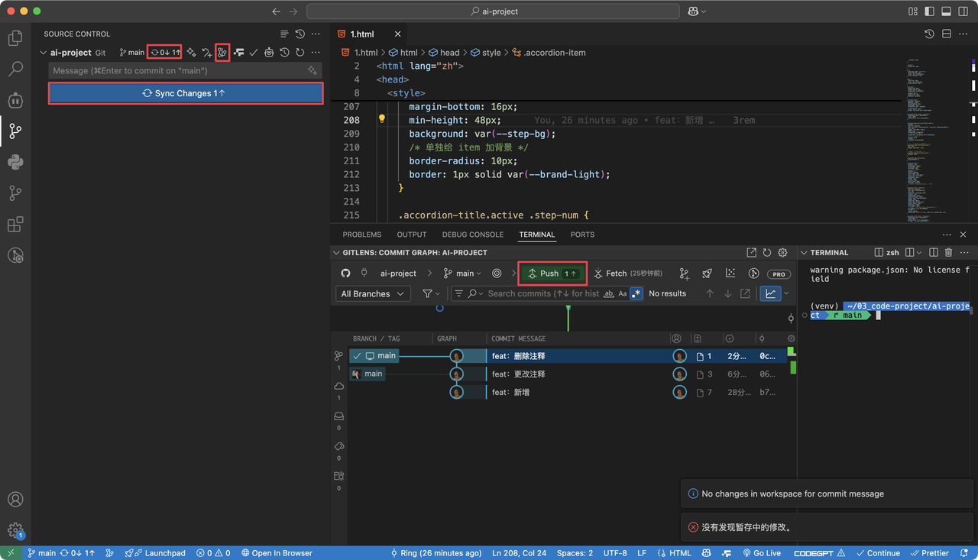Click the trash icon to kill the terminal
Screen dimensions: 978x560
coord(948,253)
